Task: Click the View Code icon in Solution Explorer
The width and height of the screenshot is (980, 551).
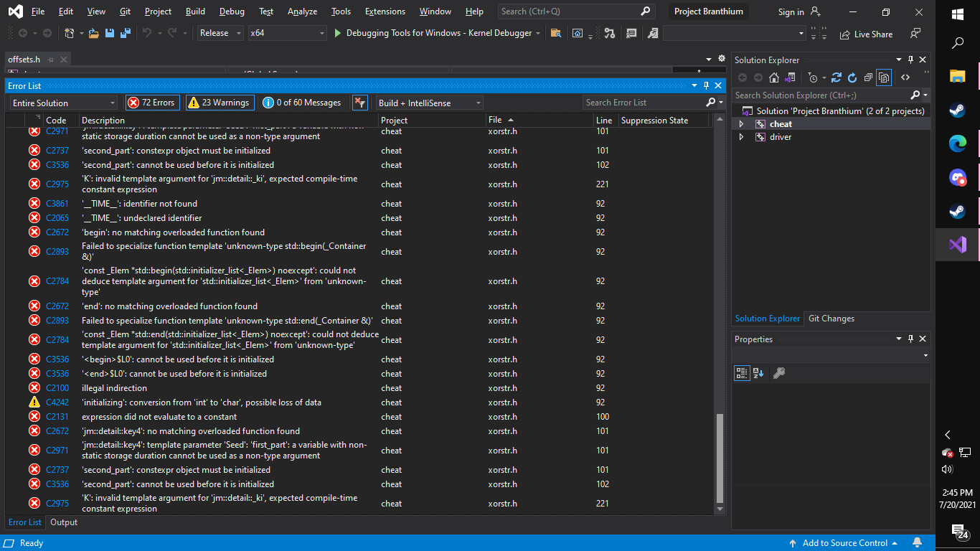Action: click(905, 77)
